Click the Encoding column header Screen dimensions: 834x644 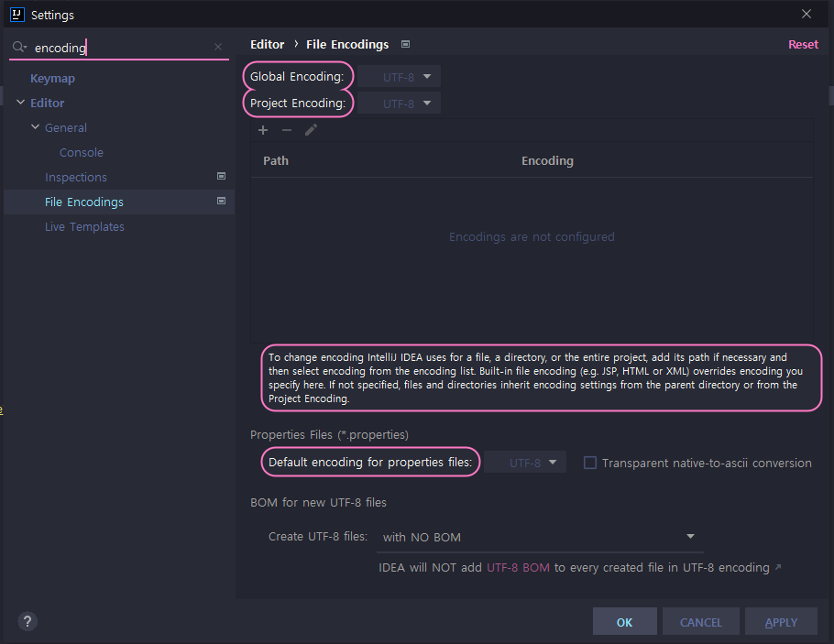pos(547,160)
